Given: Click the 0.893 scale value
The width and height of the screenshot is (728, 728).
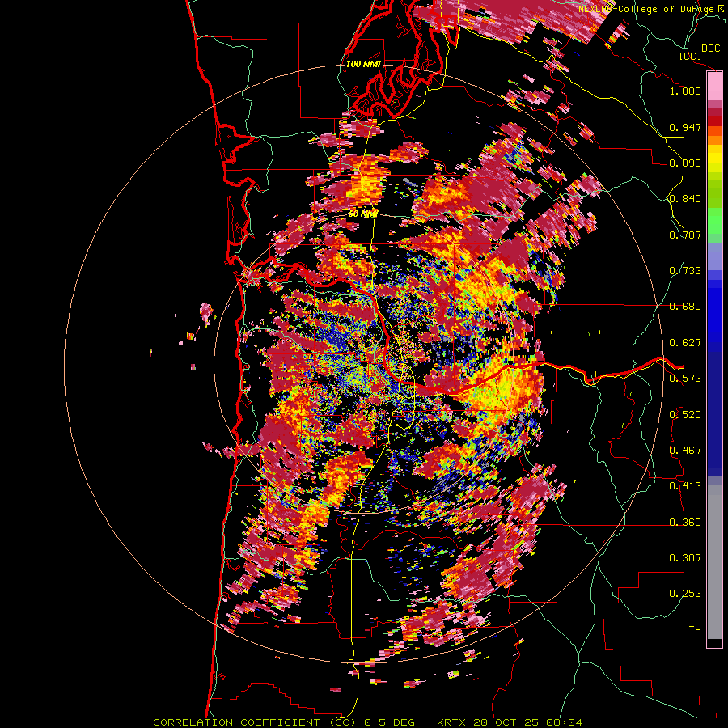Looking at the screenshot, I should pyautogui.click(x=685, y=163).
